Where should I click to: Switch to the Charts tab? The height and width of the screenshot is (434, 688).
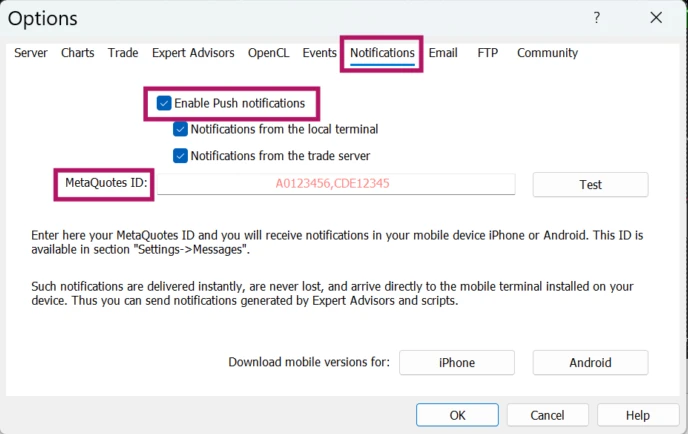tap(78, 53)
